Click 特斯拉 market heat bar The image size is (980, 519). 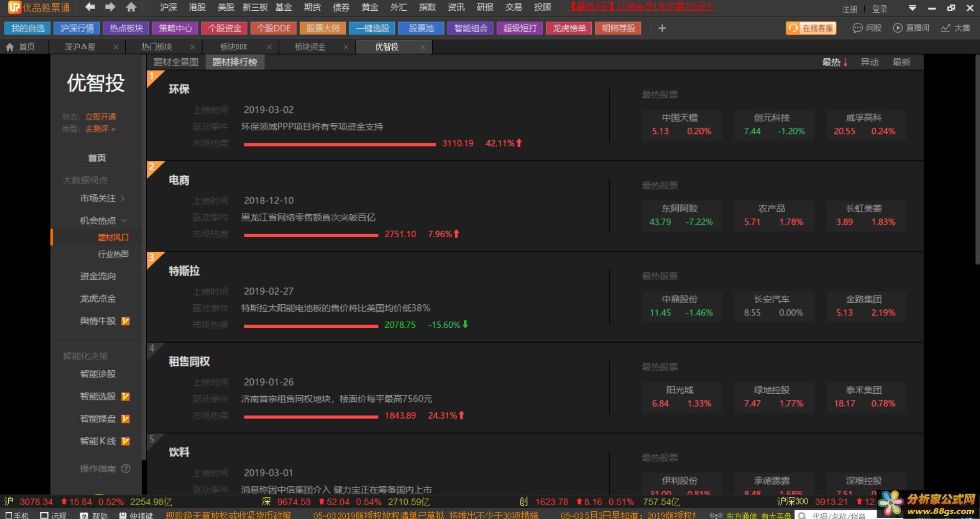pos(311,326)
